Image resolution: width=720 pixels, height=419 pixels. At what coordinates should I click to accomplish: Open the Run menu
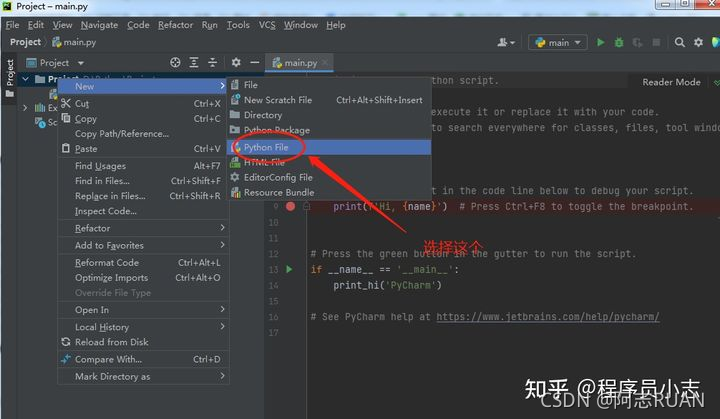tap(209, 25)
